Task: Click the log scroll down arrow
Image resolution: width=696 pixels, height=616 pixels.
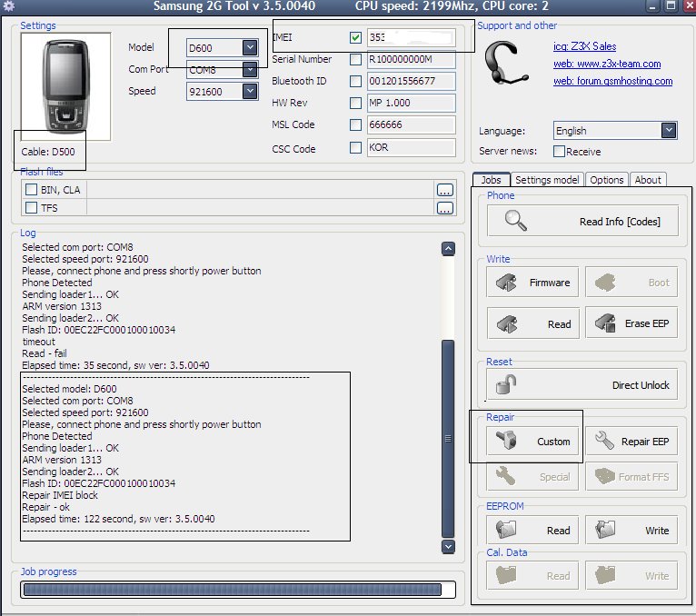Action: coord(448,547)
